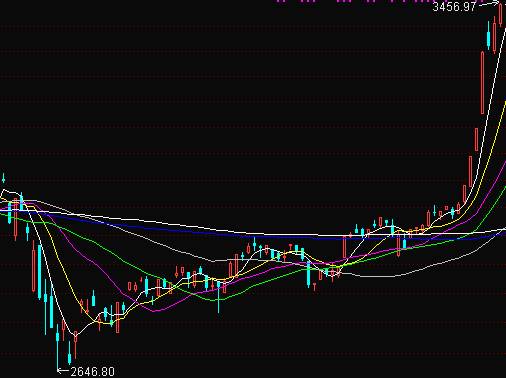Select the arrow pointing to the lowest candle
The width and height of the screenshot is (506, 378).
click(x=63, y=370)
